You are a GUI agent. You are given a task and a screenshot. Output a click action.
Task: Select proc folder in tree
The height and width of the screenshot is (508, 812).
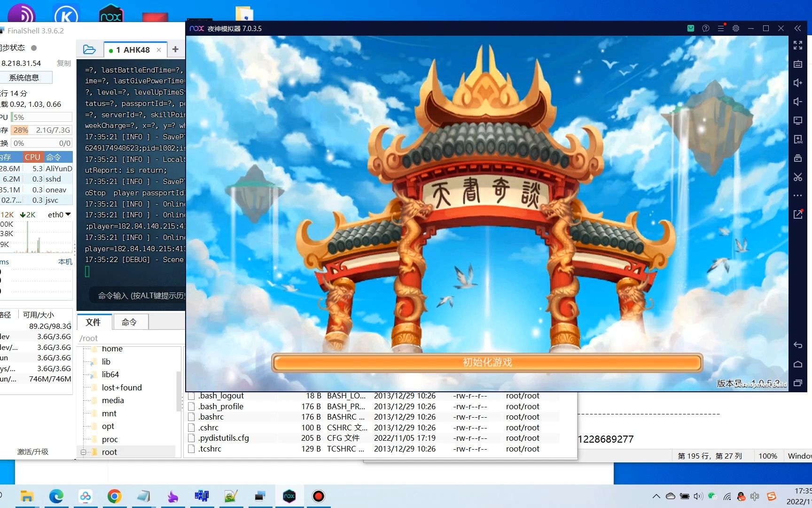[x=109, y=439]
